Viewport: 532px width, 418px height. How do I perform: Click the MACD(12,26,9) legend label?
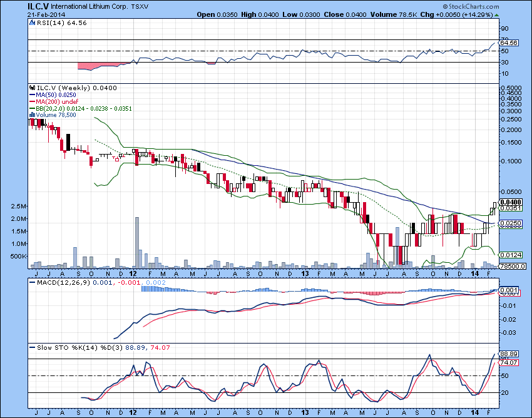tap(63, 283)
